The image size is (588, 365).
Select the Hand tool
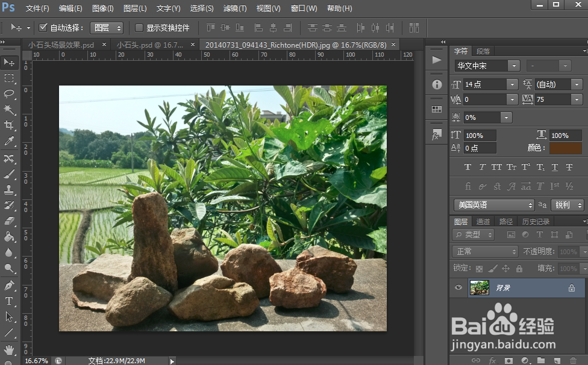click(x=9, y=350)
